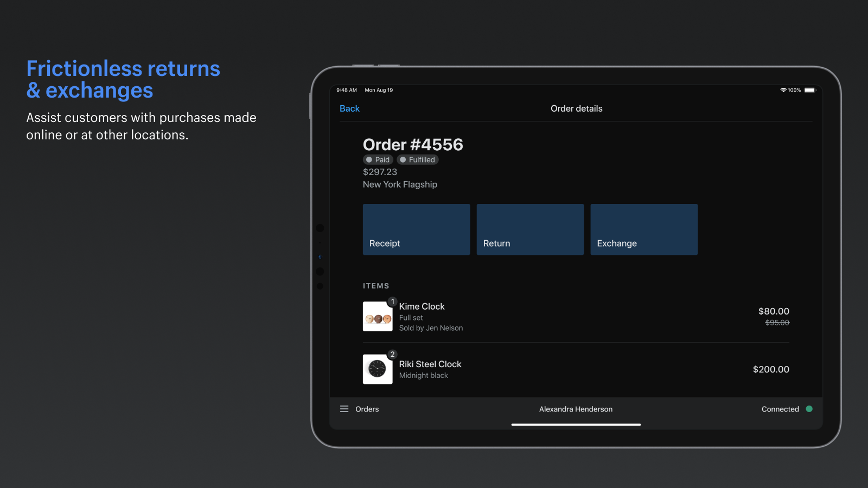Select the quantity badge on Riki Steel Clock
The image size is (868, 488).
392,354
